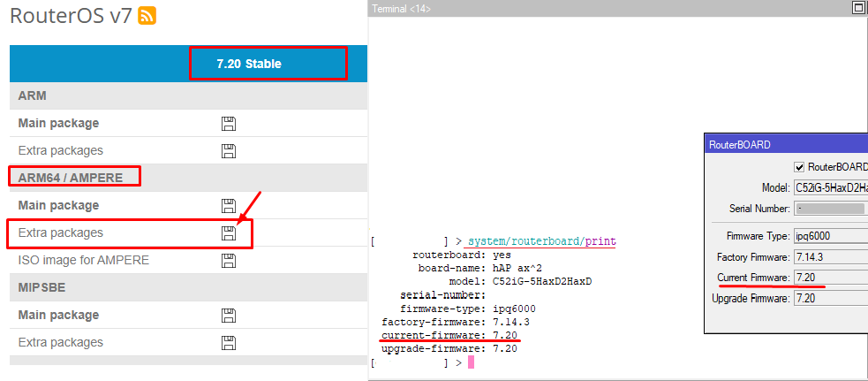Download the ARM Extra packages via floppy icon

[x=228, y=151]
